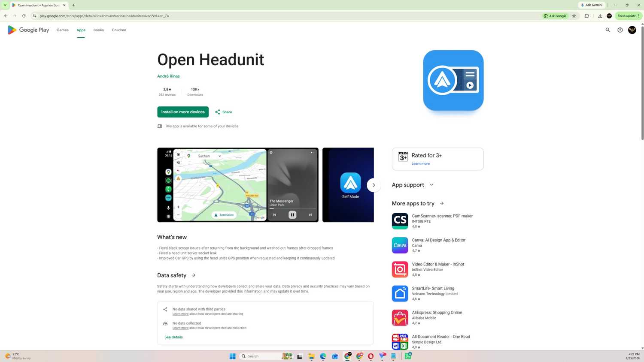Click the Rated for 3+ text
644x362 pixels.
427,155
